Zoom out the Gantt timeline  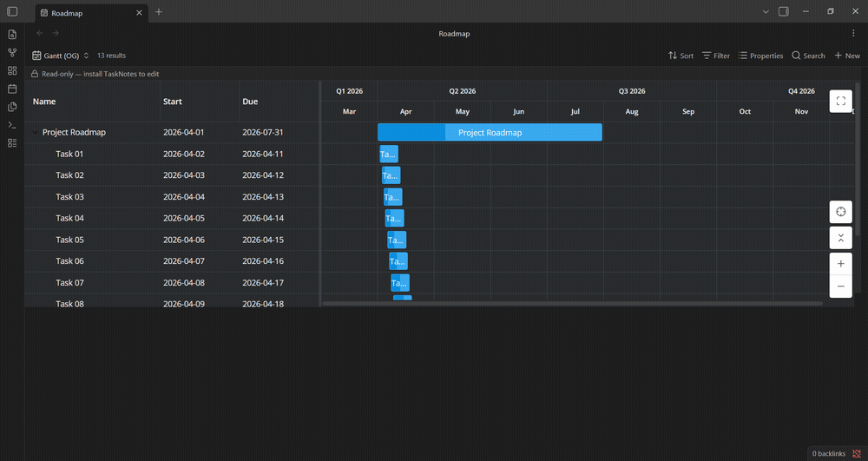(840, 286)
